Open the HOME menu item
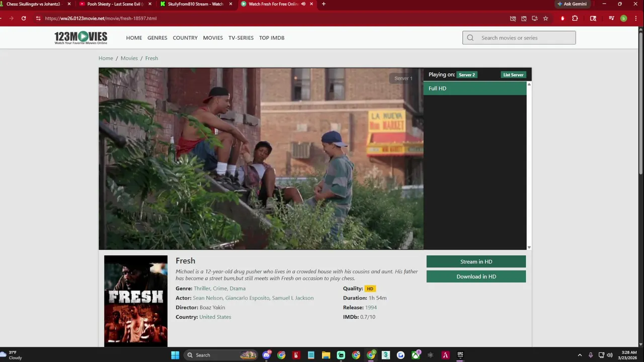 point(134,38)
